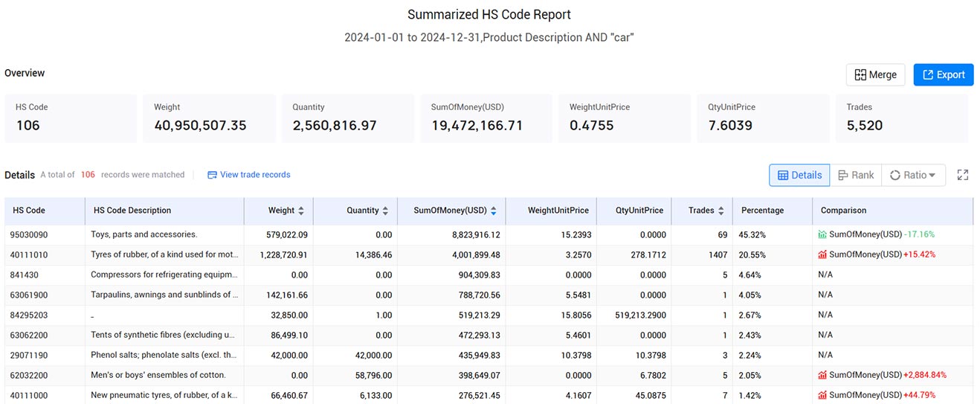Viewport: 980px width, 404px height.
Task: Select HS Code 29071190 cell
Action: (x=45, y=355)
